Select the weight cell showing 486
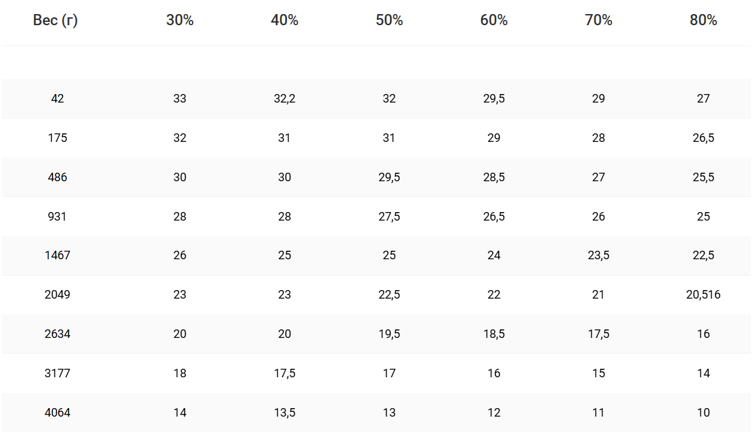 pos(57,177)
